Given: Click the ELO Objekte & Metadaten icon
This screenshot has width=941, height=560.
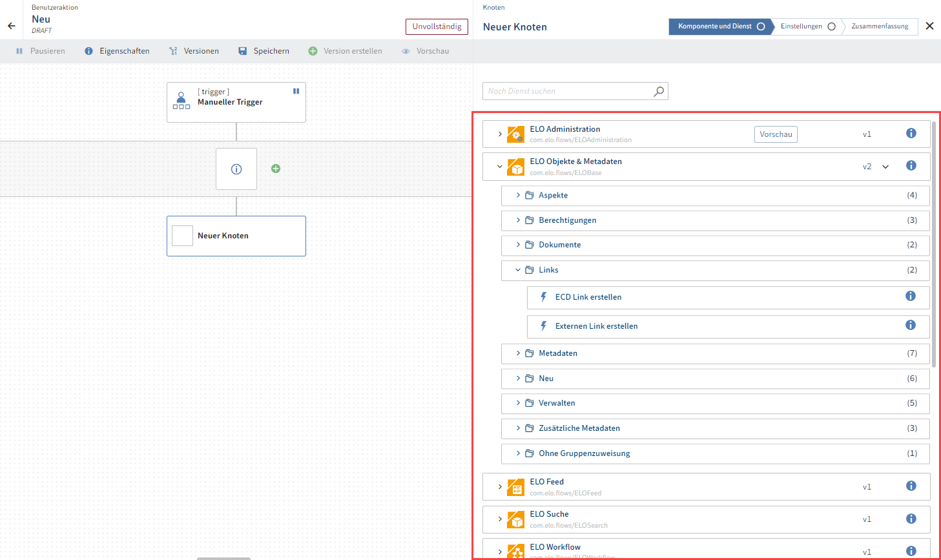Looking at the screenshot, I should [516, 167].
